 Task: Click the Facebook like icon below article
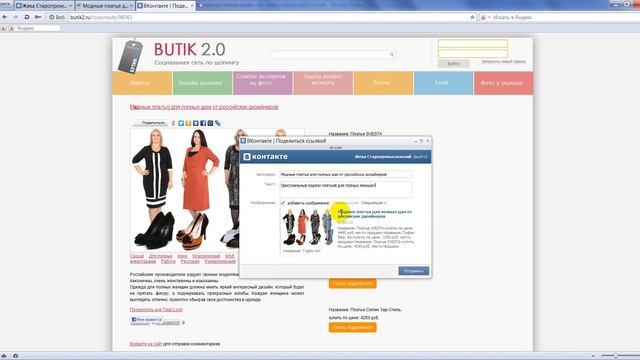pyautogui.click(x=134, y=320)
